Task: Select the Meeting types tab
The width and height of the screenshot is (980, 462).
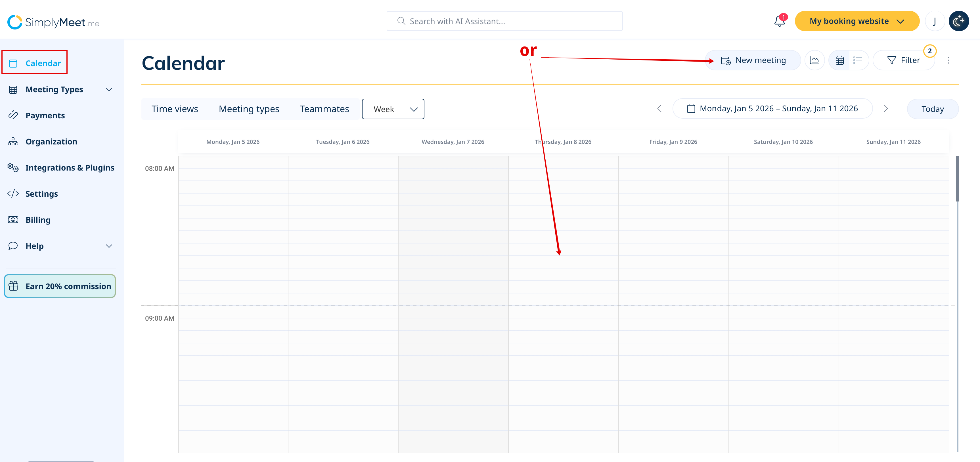Action: (x=249, y=109)
